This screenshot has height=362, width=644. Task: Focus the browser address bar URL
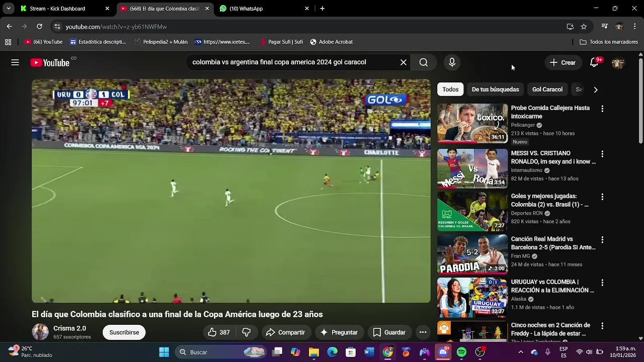click(x=116, y=27)
